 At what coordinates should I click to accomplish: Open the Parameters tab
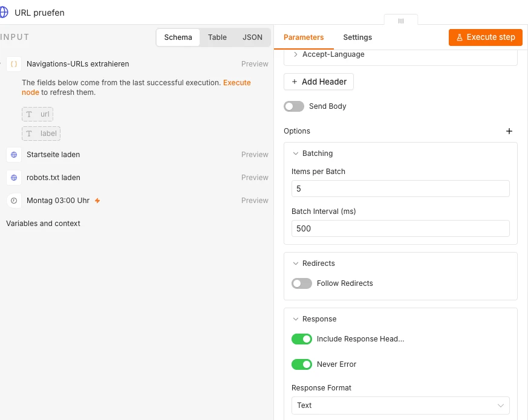pos(304,37)
